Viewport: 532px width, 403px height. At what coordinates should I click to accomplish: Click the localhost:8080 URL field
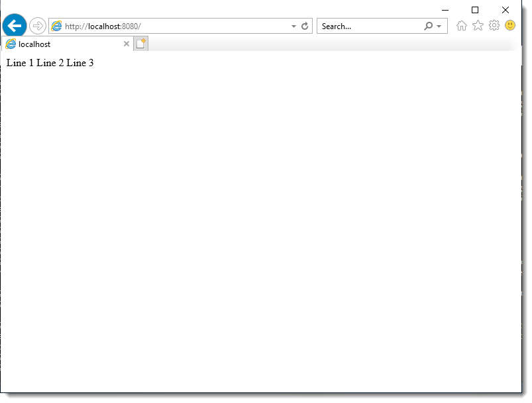[x=172, y=26]
